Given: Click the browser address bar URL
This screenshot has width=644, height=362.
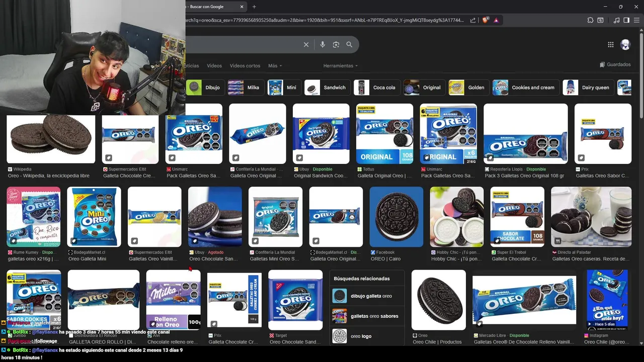Looking at the screenshot, I should [325, 20].
